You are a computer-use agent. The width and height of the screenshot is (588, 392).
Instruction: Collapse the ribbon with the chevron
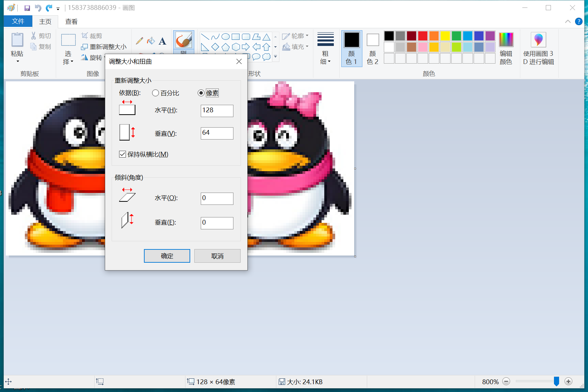point(568,21)
